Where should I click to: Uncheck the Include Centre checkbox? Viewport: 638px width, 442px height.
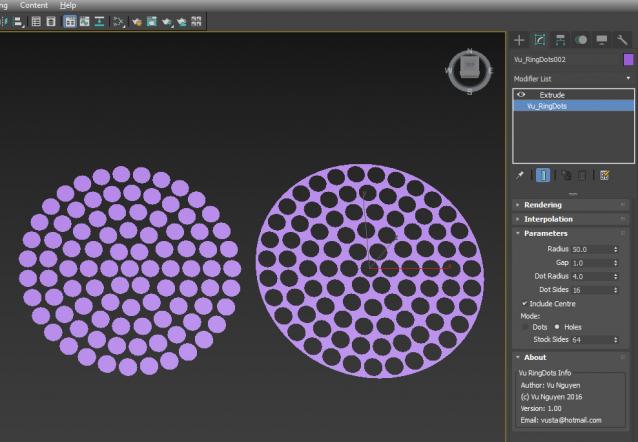pos(525,303)
